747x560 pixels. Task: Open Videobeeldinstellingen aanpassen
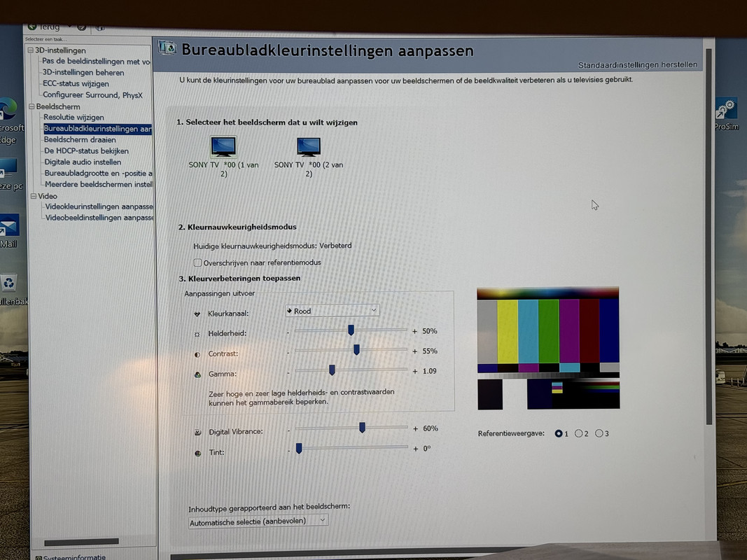click(x=99, y=217)
